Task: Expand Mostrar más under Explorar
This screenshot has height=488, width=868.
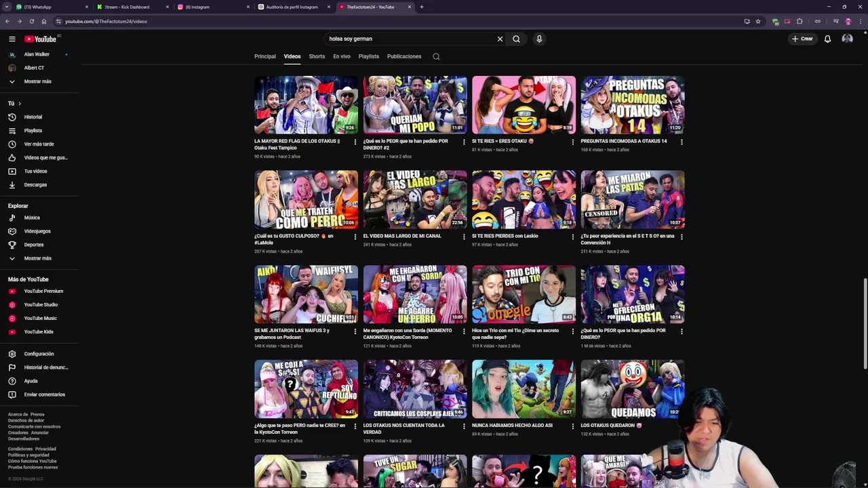Action: [x=39, y=258]
